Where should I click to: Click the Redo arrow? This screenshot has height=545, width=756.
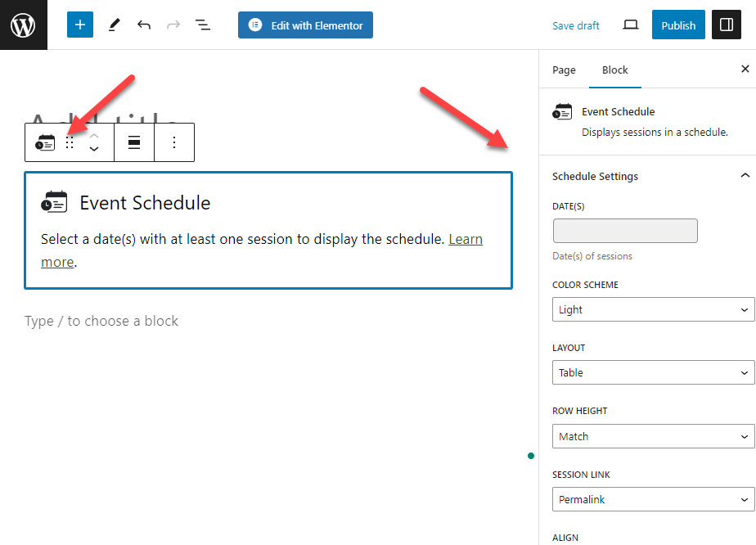173,25
